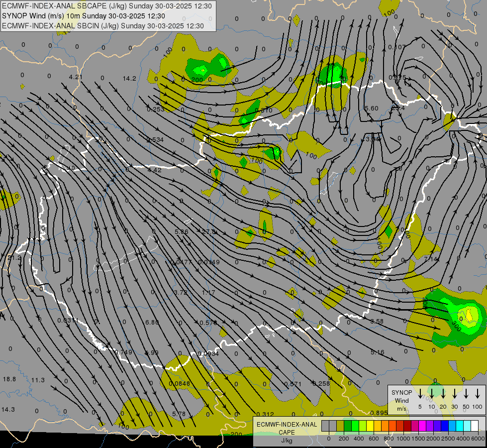This screenshot has height=448, width=487.
Task: Click the SYNOP Wind (m/s) 10m title line
Action: point(83,16)
